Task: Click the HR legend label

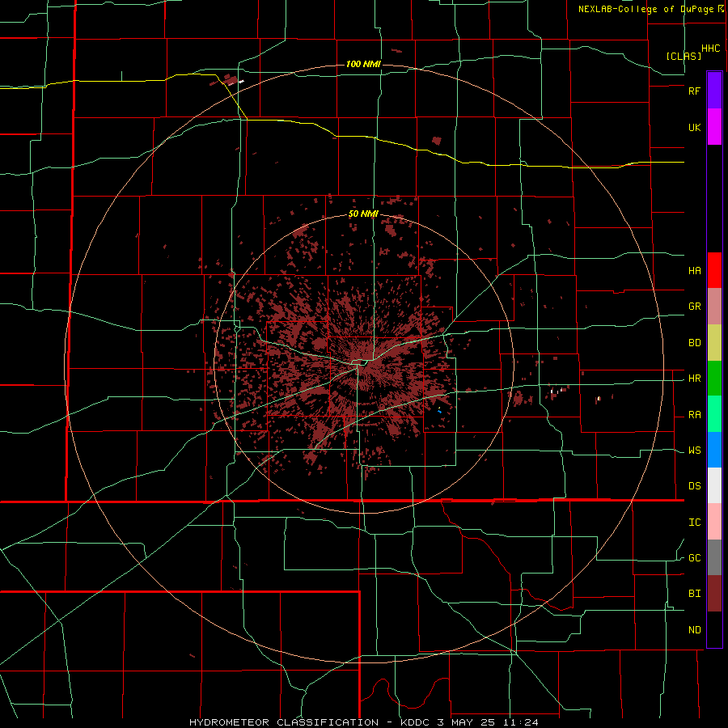Action: (694, 379)
